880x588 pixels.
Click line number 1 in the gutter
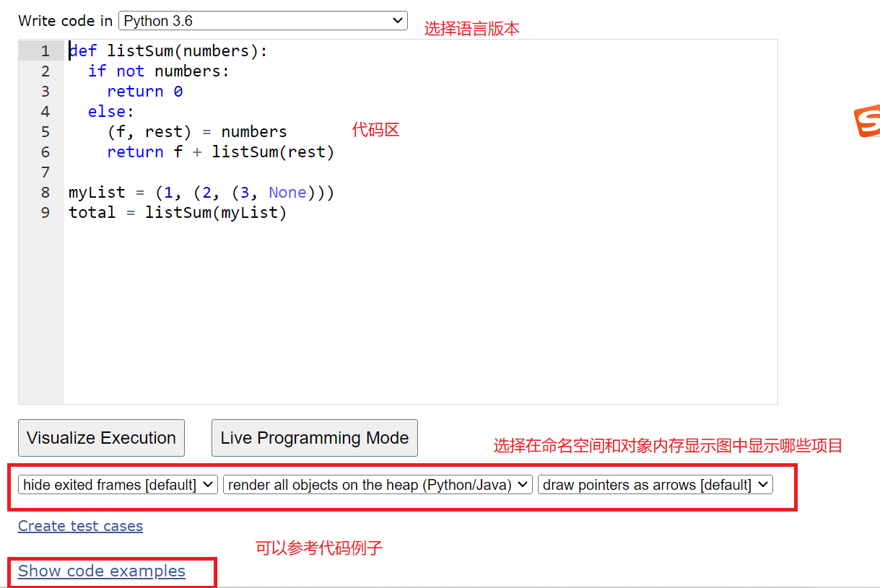pos(45,51)
